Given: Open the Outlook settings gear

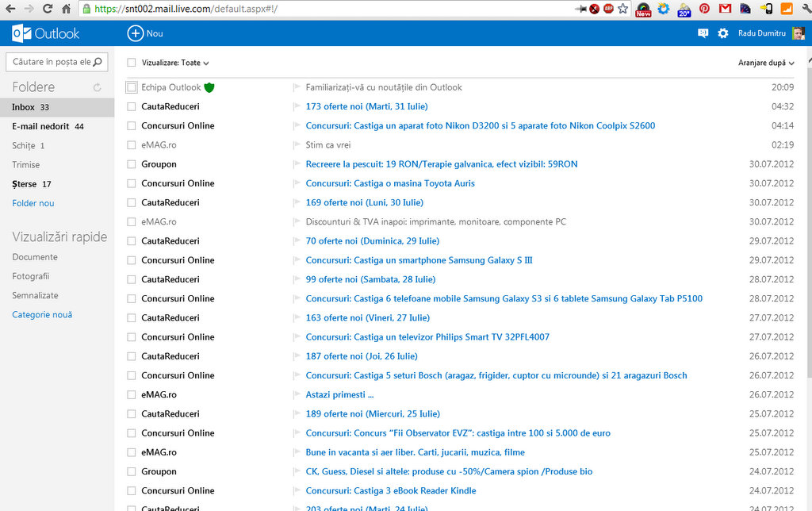Looking at the screenshot, I should tap(723, 33).
